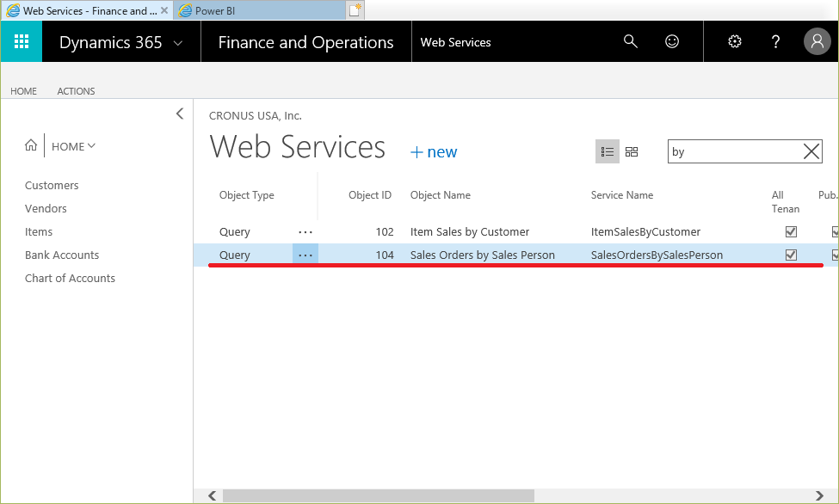Switch to list view icon
This screenshot has width=839, height=504.
(608, 152)
